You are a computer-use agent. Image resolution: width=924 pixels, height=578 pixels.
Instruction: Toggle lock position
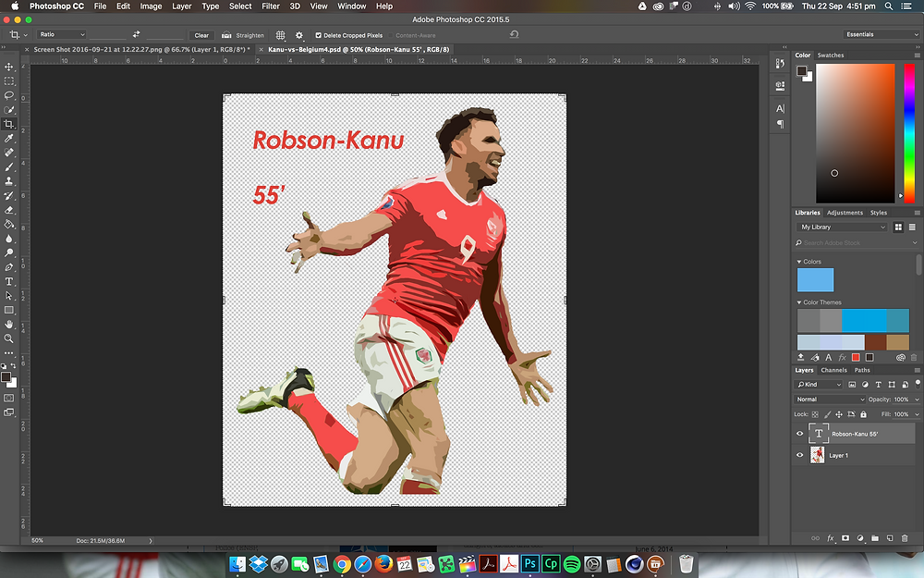(839, 414)
